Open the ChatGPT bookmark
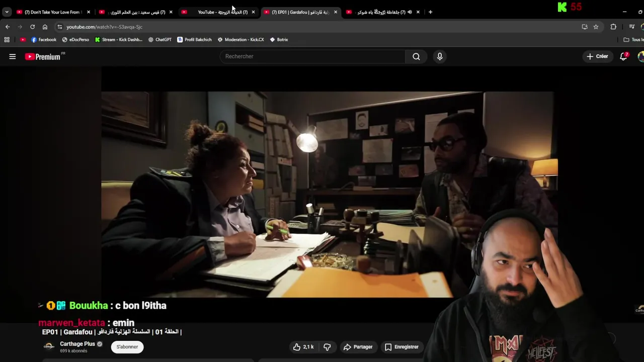The height and width of the screenshot is (362, 644). [x=160, y=40]
